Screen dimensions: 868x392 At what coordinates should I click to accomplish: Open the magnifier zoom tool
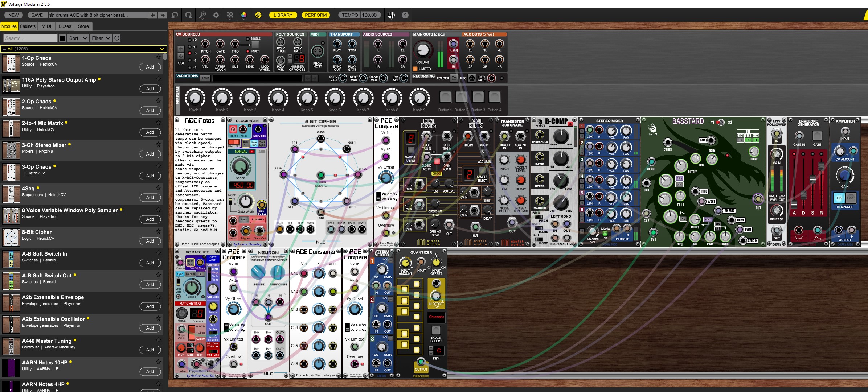(x=202, y=15)
